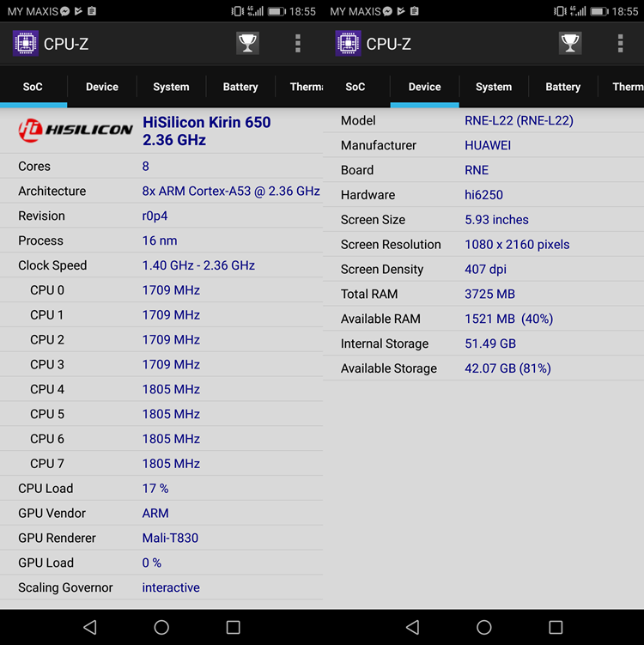644x645 pixels.
Task: Tap the Clock Speed value 1.40 GHz - 2.36 GHz
Action: coord(198,265)
